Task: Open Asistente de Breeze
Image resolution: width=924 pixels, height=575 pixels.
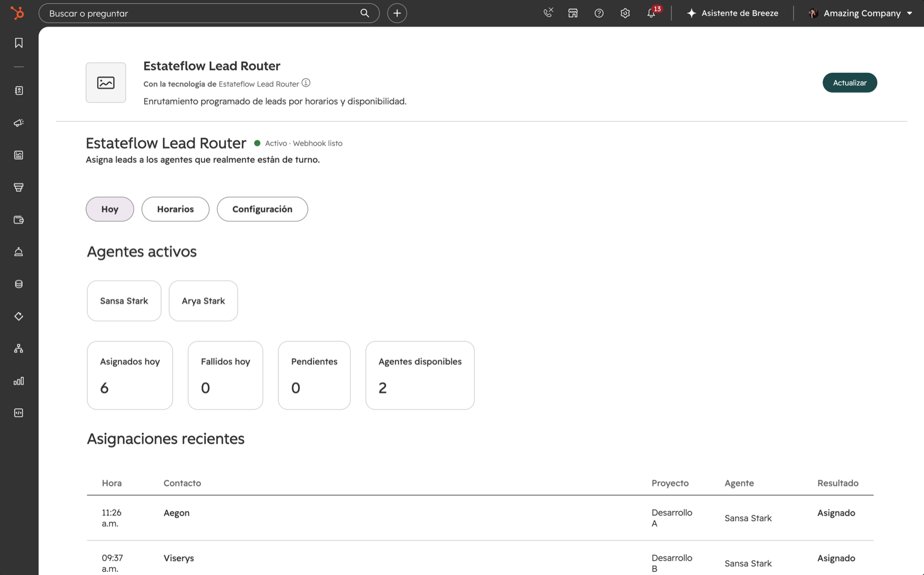Action: click(x=732, y=13)
